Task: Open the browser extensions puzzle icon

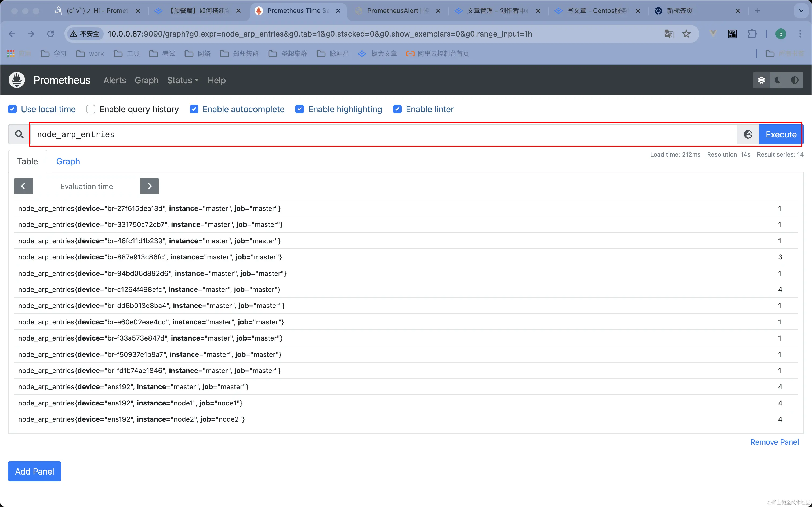Action: (x=752, y=34)
